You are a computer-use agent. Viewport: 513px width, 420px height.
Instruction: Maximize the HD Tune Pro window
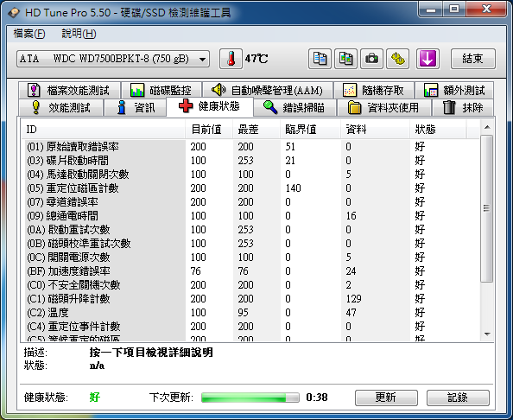tap(454, 10)
